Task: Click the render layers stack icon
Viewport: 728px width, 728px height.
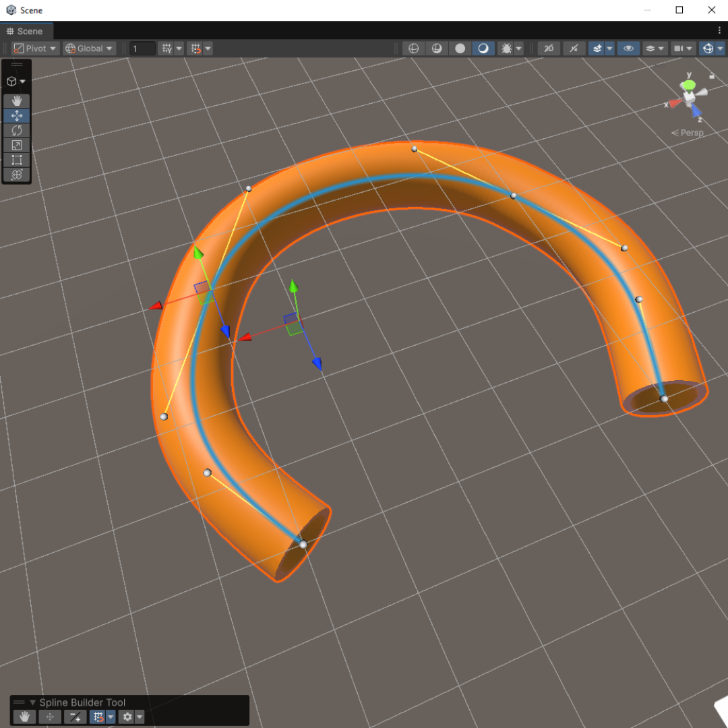Action: [x=650, y=49]
